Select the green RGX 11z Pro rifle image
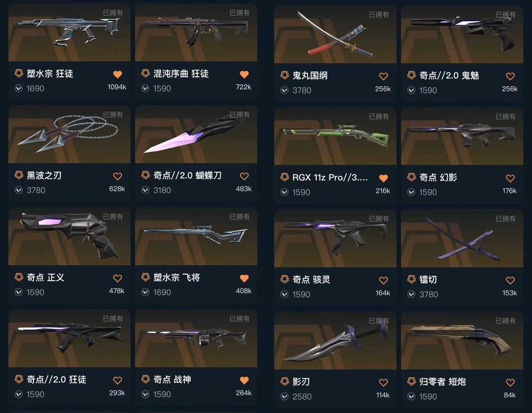Screen dimensions: 532x413 click(335, 136)
